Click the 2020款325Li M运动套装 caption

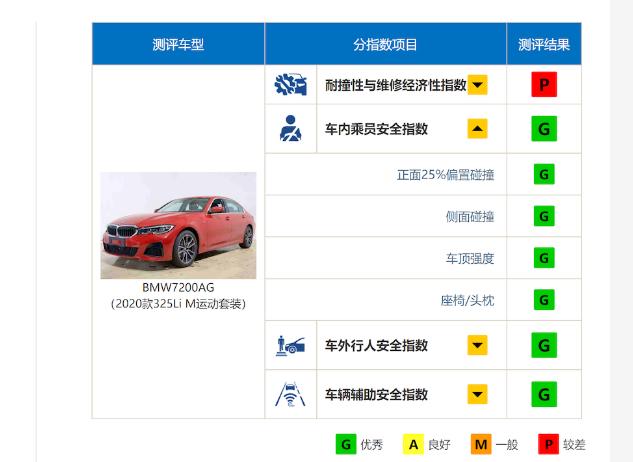pos(178,304)
